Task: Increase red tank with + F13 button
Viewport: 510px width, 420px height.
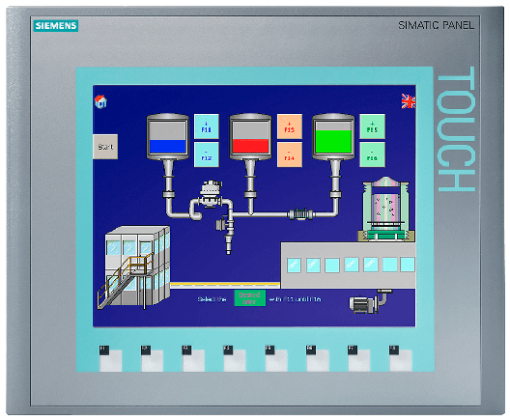Action: point(290,126)
